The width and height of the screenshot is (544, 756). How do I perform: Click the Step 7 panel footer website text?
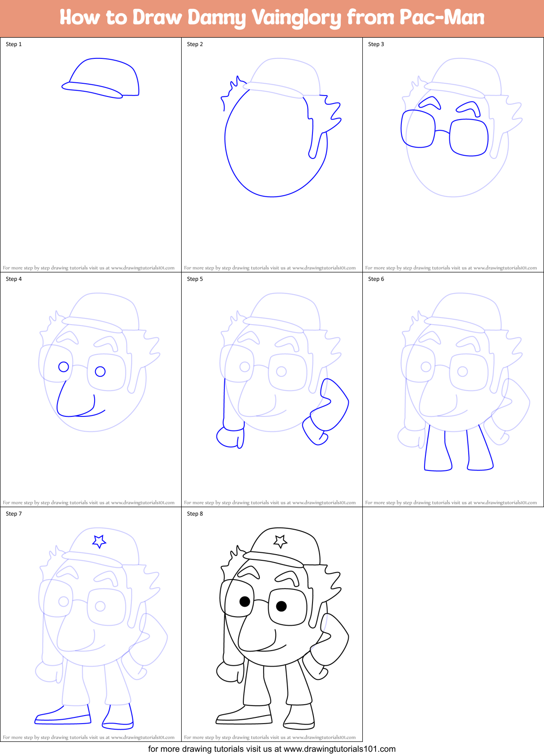[x=88, y=737]
